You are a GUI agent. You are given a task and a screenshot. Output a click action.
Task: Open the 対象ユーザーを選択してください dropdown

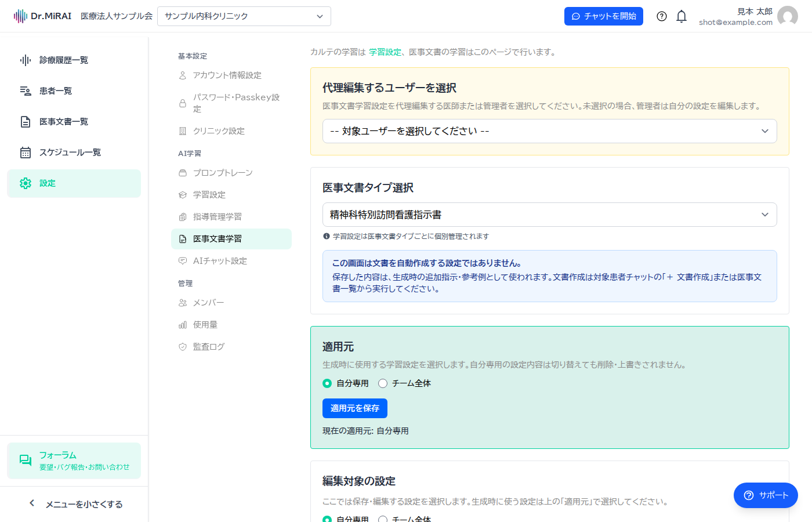(550, 131)
